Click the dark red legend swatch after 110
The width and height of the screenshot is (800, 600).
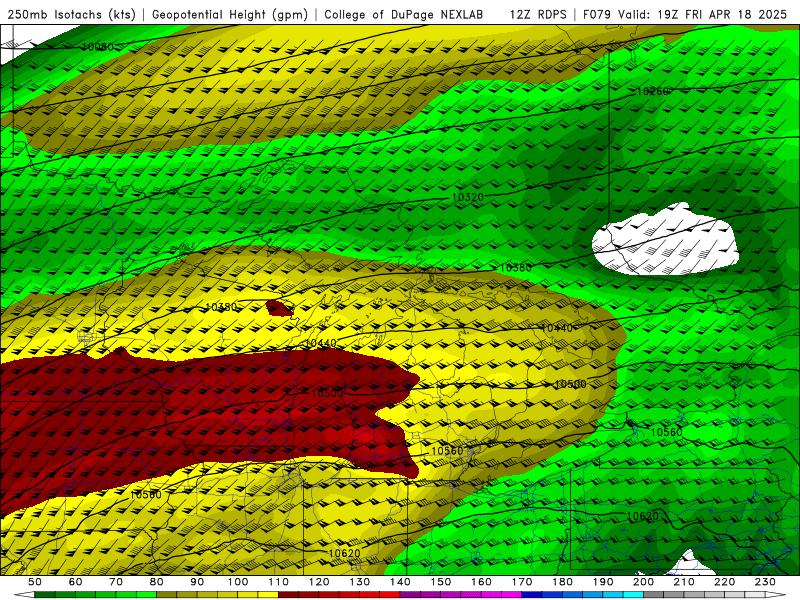pos(288,595)
